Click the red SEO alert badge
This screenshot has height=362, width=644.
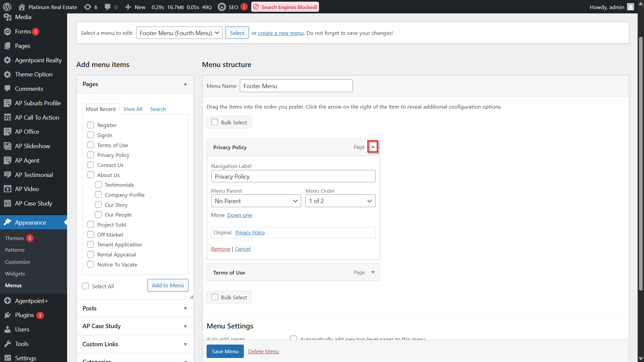[244, 7]
